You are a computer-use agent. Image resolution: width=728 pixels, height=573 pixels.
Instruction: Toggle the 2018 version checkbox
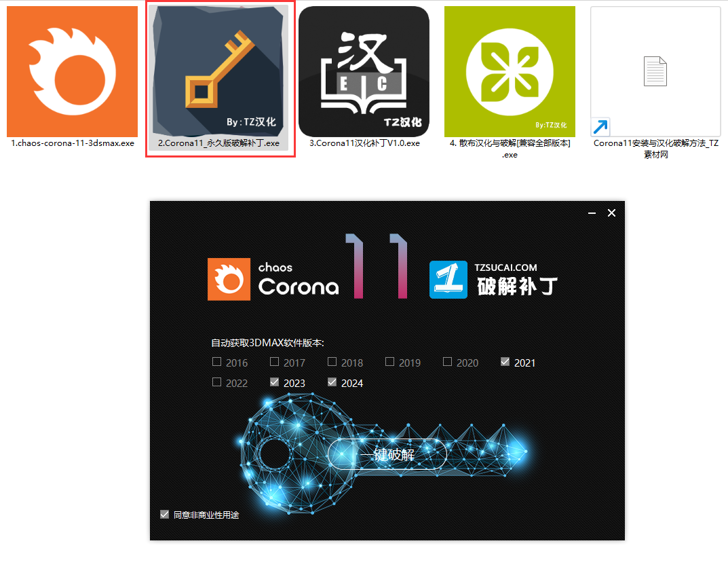[x=332, y=362]
